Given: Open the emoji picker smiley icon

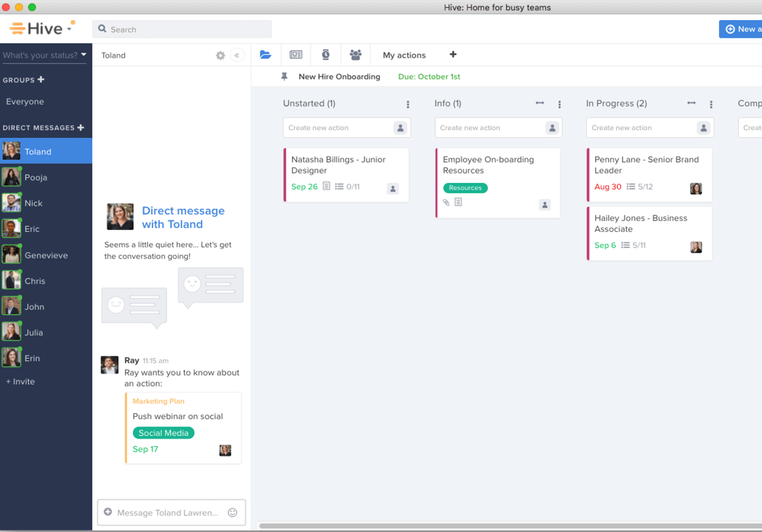Looking at the screenshot, I should [232, 512].
